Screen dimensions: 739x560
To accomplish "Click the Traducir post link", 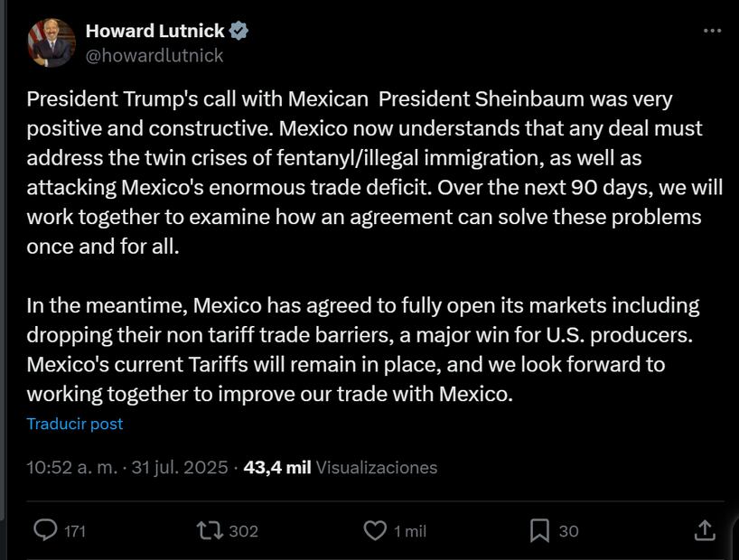I will click(x=74, y=424).
